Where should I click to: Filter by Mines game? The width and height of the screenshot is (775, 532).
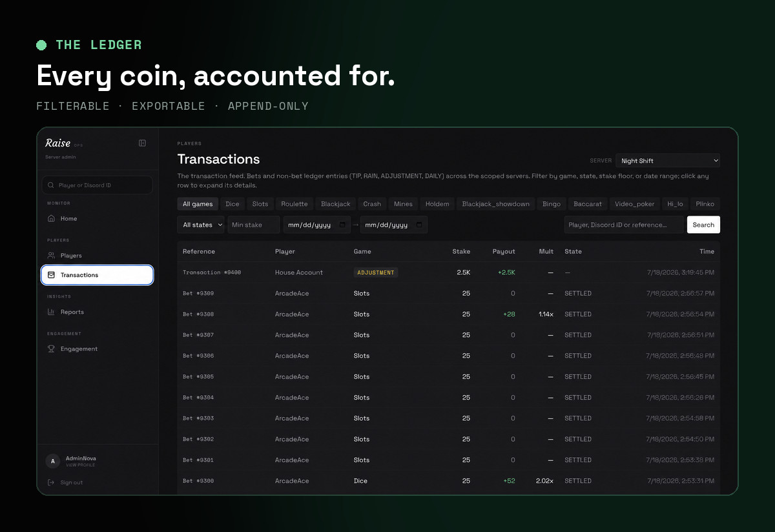tap(403, 204)
